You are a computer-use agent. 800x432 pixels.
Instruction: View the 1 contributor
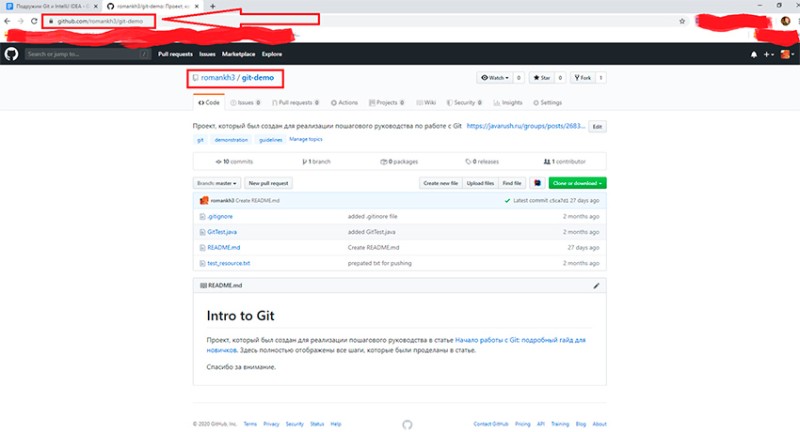(565, 162)
